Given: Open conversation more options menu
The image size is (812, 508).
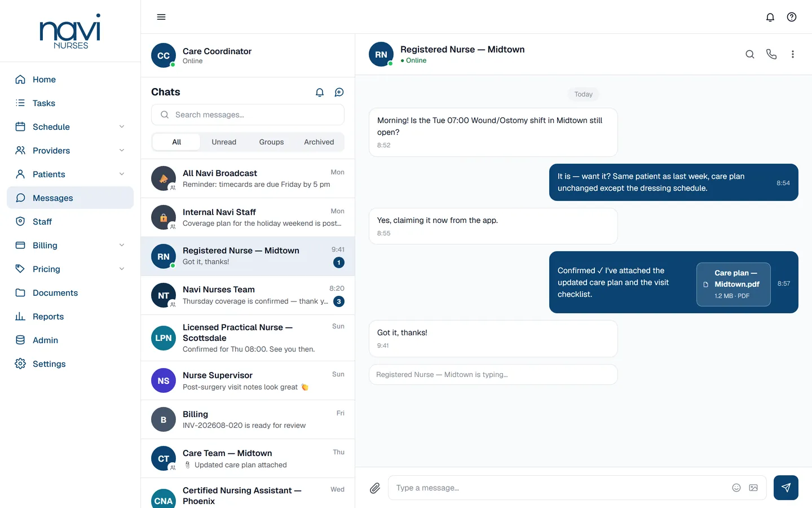Looking at the screenshot, I should point(793,54).
